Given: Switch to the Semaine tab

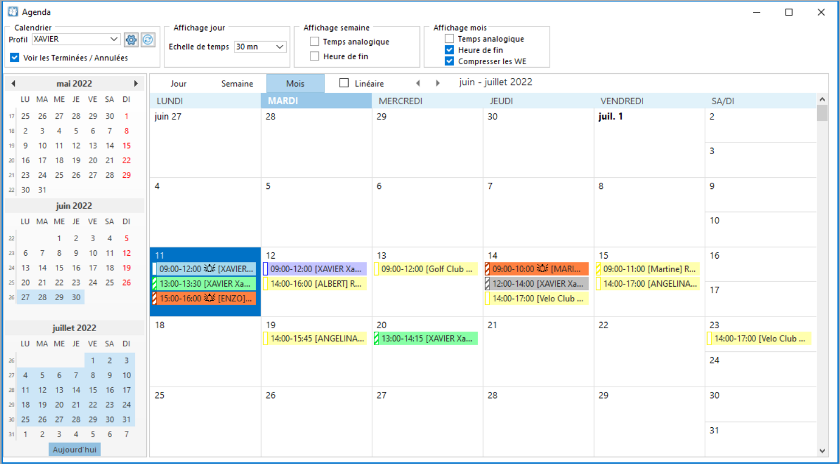Looking at the screenshot, I should tap(237, 84).
